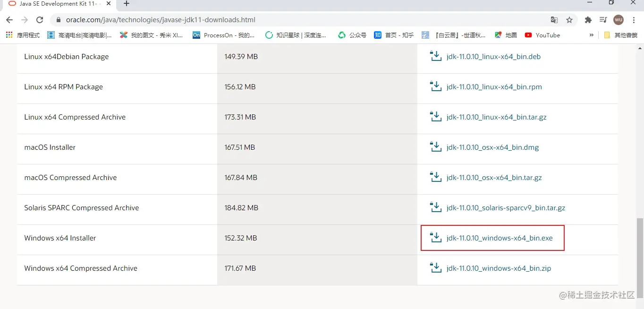Open the 公众号 bookmark
Screen dimensions: 644x309
(x=352, y=35)
